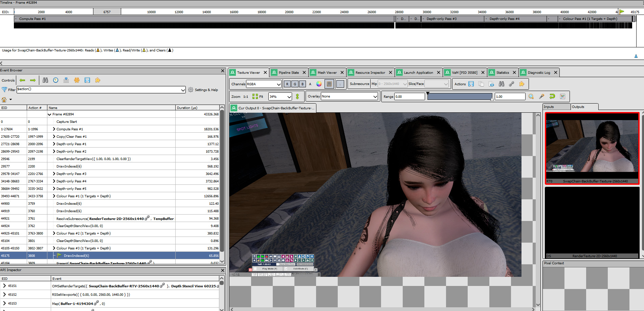Click the green vertical flip arrow icon
This screenshot has width=644, height=311.
pyautogui.click(x=297, y=97)
